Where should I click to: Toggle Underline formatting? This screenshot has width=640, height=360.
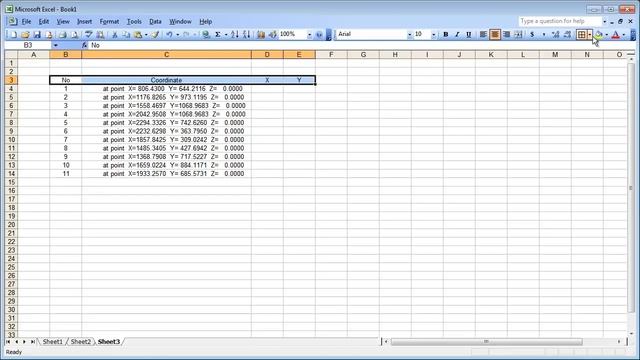469,35
